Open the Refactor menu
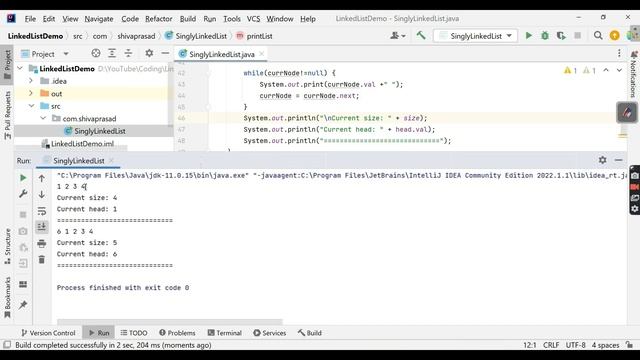The image size is (640, 360). click(x=158, y=19)
